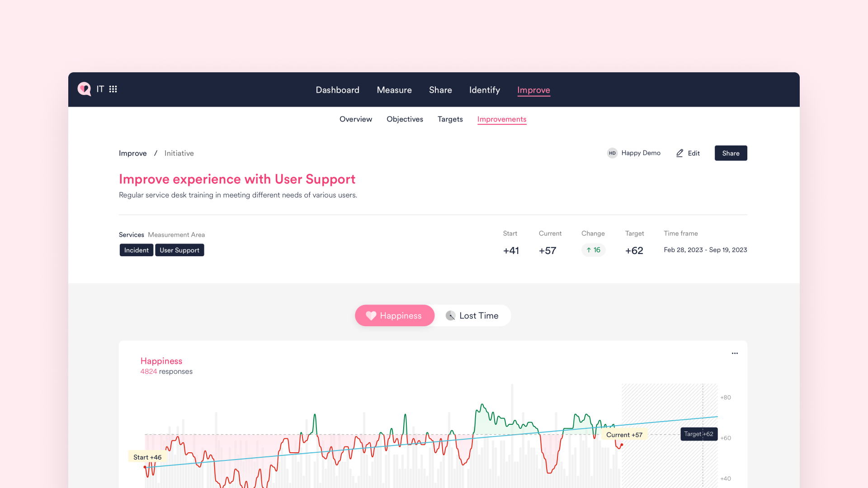This screenshot has width=868, height=488.
Task: Select the Improvements sub-tab
Action: [502, 119]
